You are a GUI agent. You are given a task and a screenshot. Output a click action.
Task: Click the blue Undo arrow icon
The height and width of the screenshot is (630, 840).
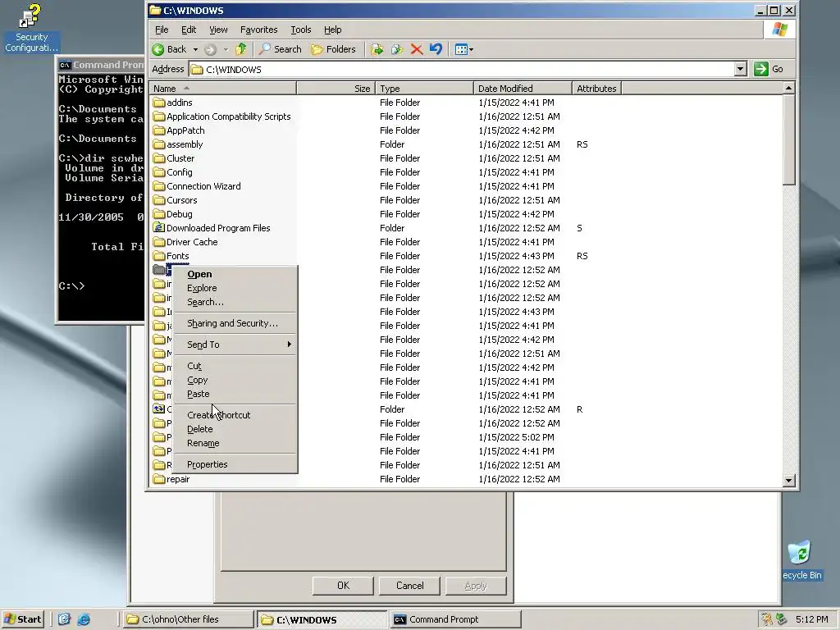click(436, 49)
